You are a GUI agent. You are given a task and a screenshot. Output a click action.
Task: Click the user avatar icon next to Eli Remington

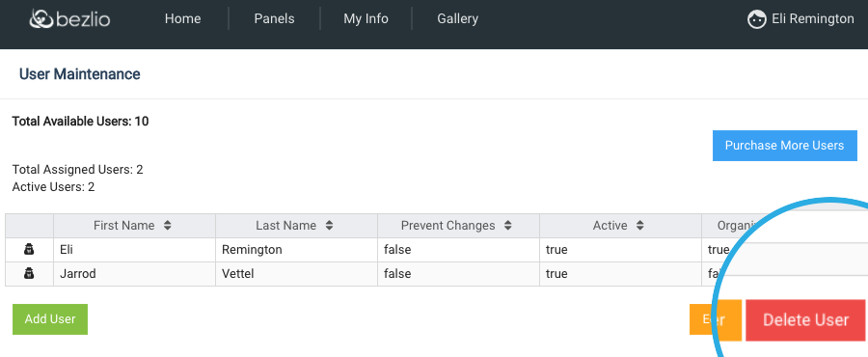[x=757, y=19]
